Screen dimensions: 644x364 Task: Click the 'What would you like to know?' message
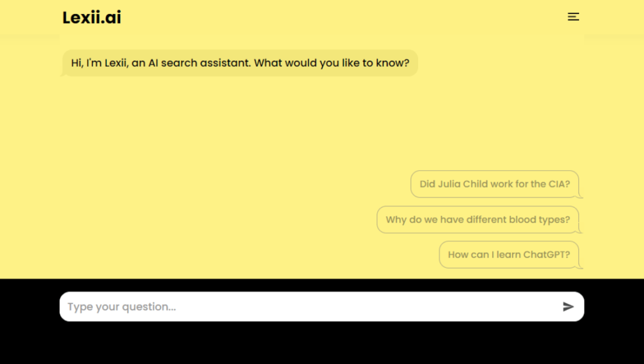point(332,63)
